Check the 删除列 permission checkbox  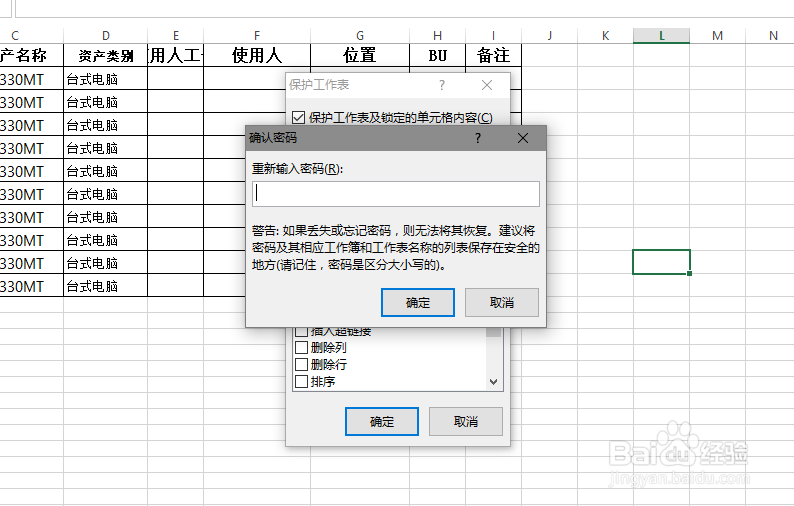[301, 347]
